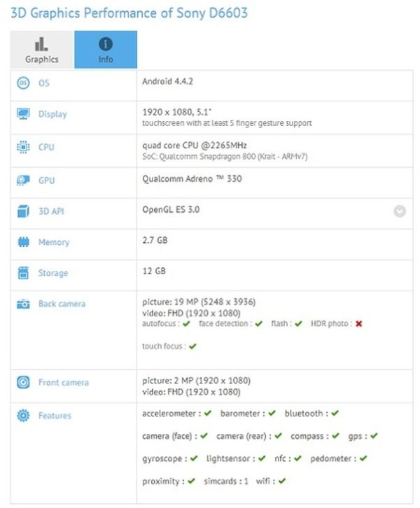Click the checkmark next to nfc
This screenshot has height=508, width=420.
[x=297, y=459]
